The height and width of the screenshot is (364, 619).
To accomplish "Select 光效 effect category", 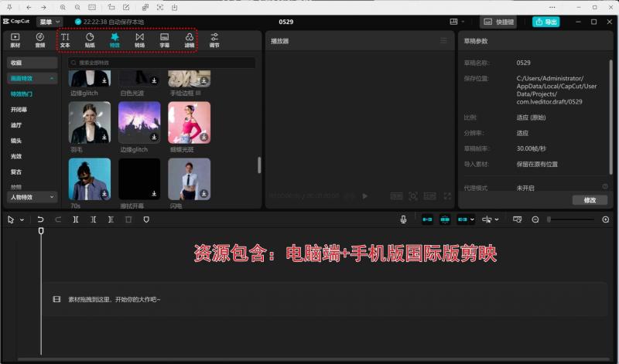I will 16,156.
